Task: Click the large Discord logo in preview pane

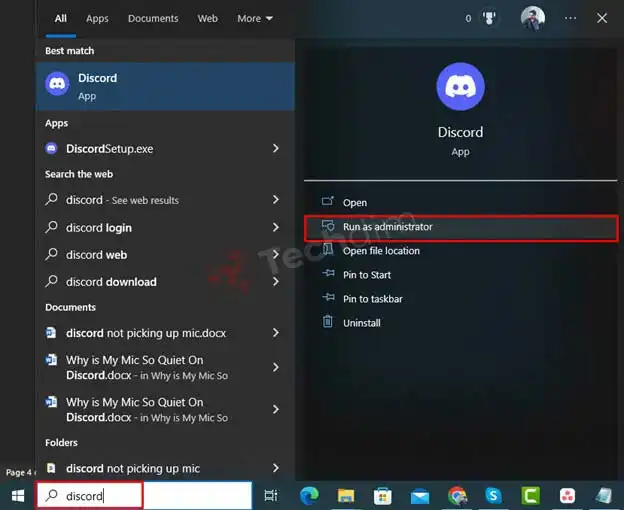Action: pyautogui.click(x=460, y=86)
